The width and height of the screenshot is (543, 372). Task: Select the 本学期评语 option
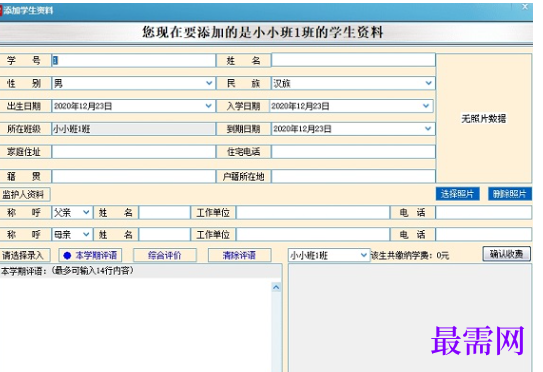[90, 255]
